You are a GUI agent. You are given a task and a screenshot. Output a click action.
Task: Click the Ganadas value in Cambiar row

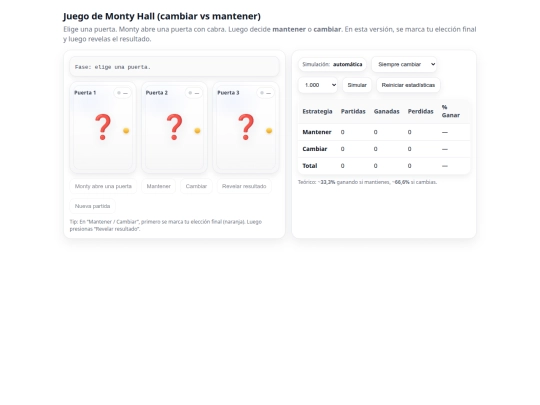[x=375, y=149]
